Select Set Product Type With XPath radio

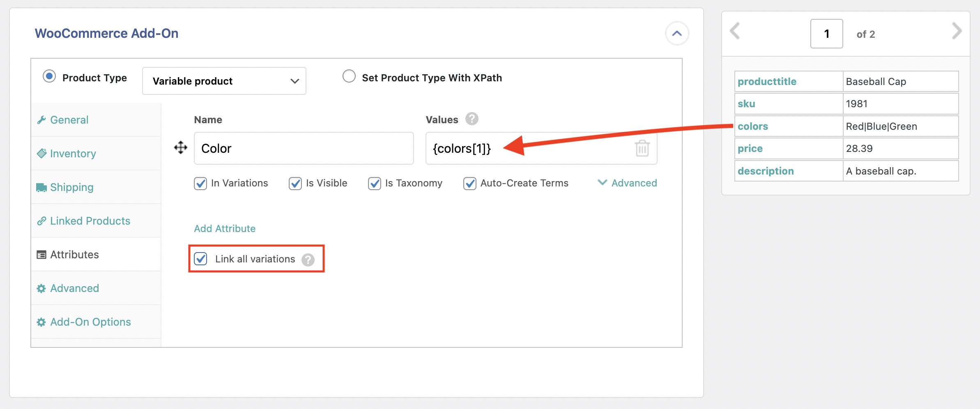[349, 76]
